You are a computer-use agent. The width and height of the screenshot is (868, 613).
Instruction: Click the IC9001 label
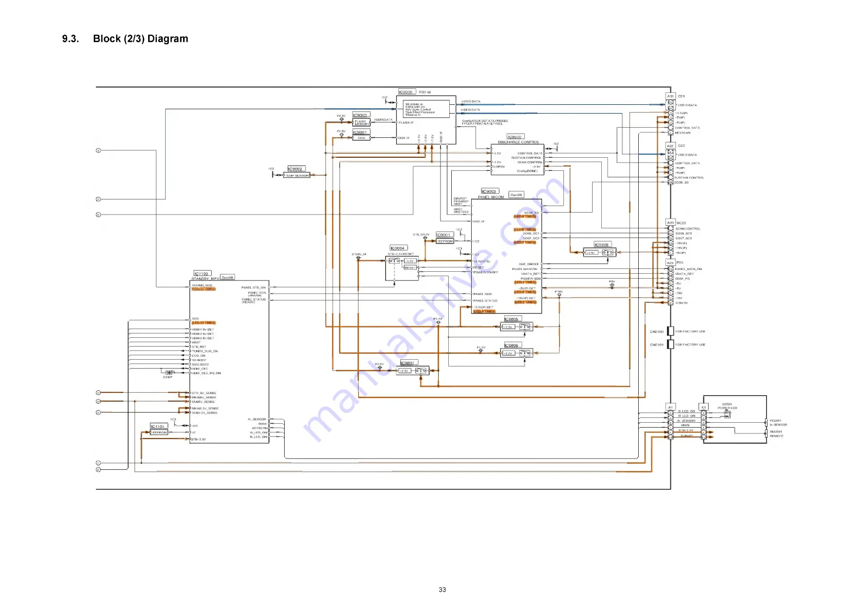(x=444, y=235)
